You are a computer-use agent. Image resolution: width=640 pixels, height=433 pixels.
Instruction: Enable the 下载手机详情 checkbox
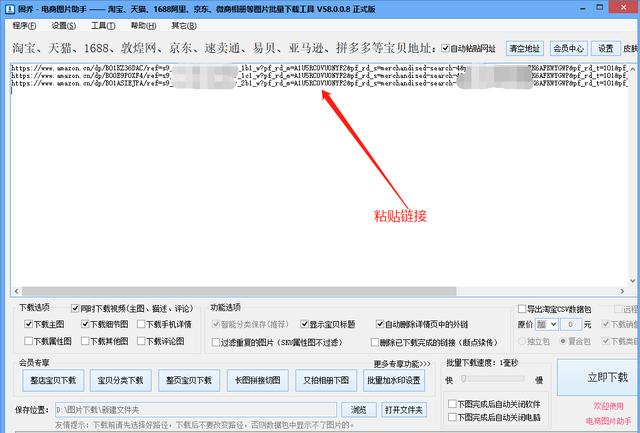point(141,324)
